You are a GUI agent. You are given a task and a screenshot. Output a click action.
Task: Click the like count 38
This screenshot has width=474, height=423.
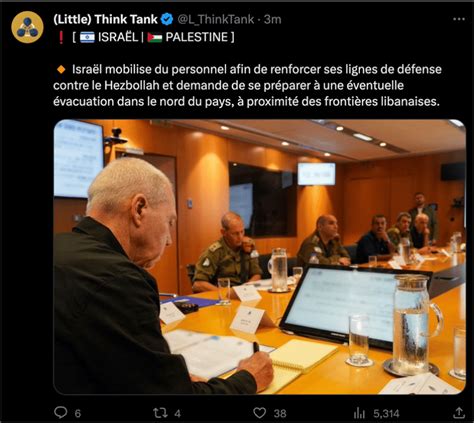point(280,414)
